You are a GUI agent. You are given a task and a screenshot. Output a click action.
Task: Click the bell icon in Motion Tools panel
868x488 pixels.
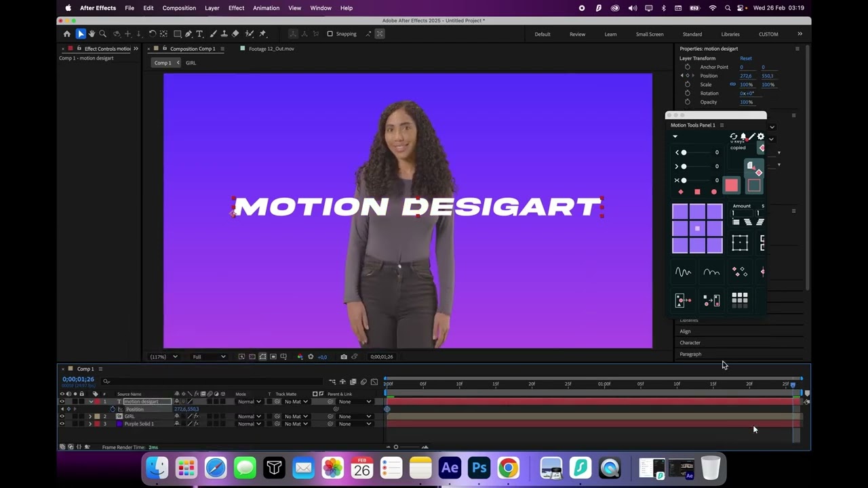pyautogui.click(x=743, y=136)
